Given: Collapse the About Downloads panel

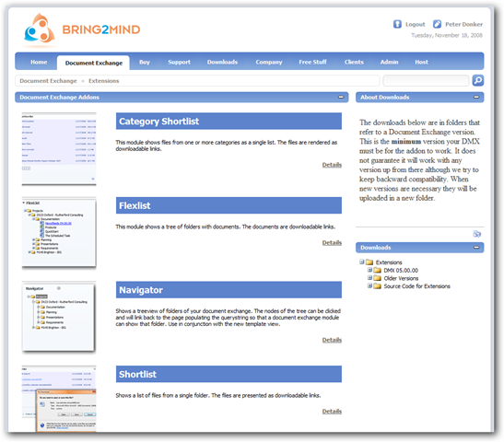Looking at the screenshot, I should [x=476, y=97].
